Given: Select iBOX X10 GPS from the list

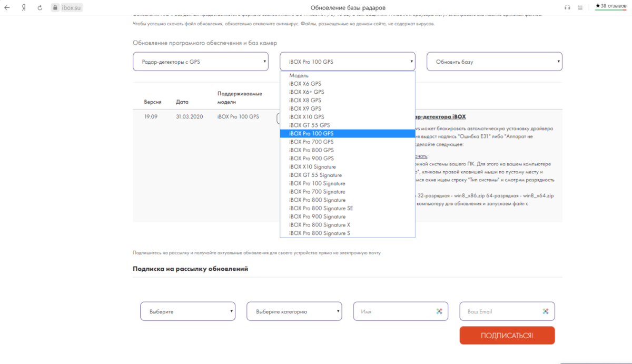Looking at the screenshot, I should (348, 117).
